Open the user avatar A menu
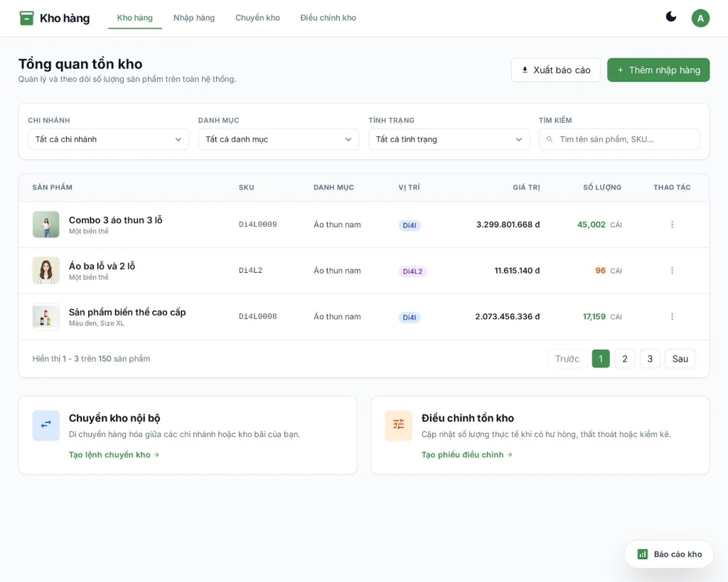Viewport: 728px width, 582px height. tap(700, 18)
